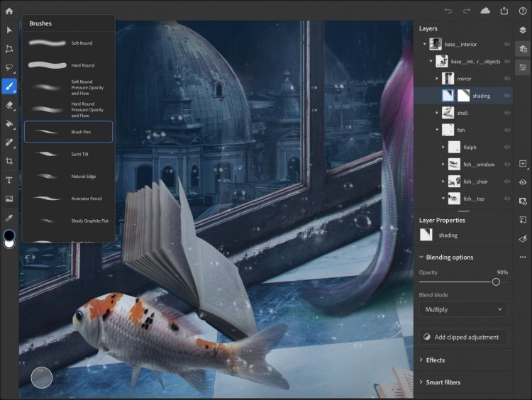Click Add clipped adjustment button
Image resolution: width=532 pixels, height=400 pixels.
tap(463, 338)
